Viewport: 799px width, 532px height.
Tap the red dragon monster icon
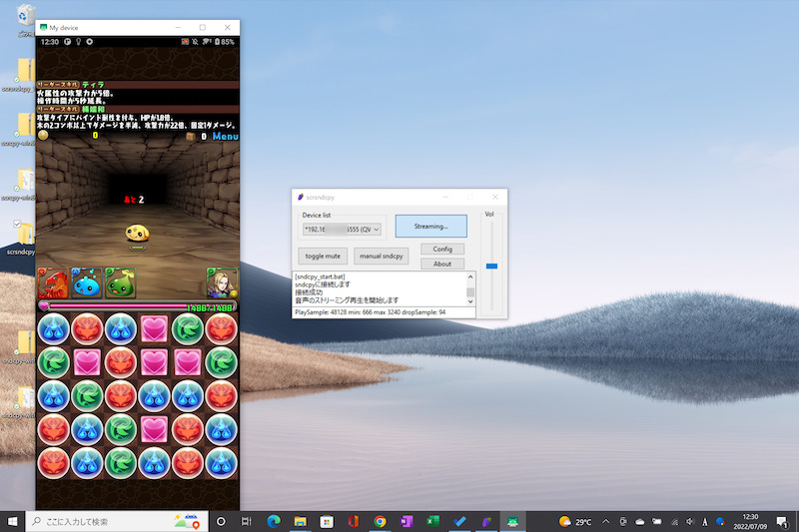[54, 282]
